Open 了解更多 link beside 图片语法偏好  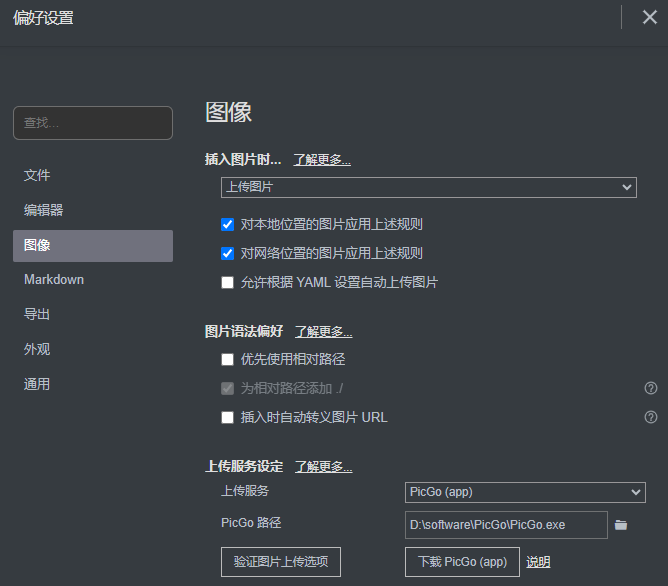click(324, 331)
